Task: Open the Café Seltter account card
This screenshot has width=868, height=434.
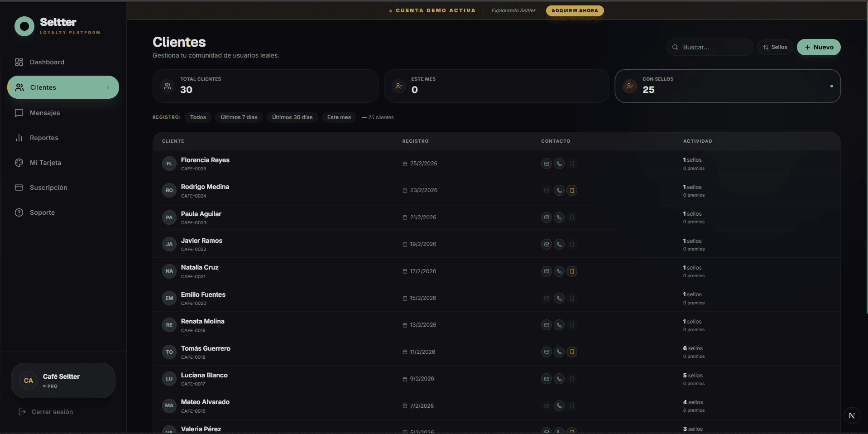Action: point(63,381)
